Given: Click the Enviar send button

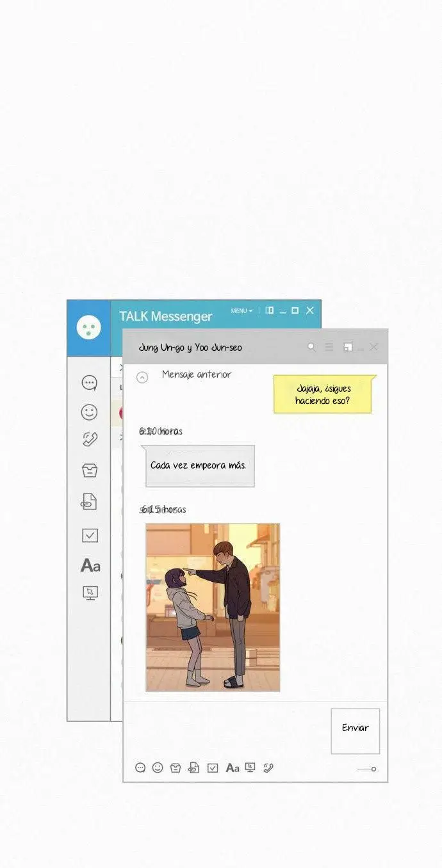Looking at the screenshot, I should point(356,730).
